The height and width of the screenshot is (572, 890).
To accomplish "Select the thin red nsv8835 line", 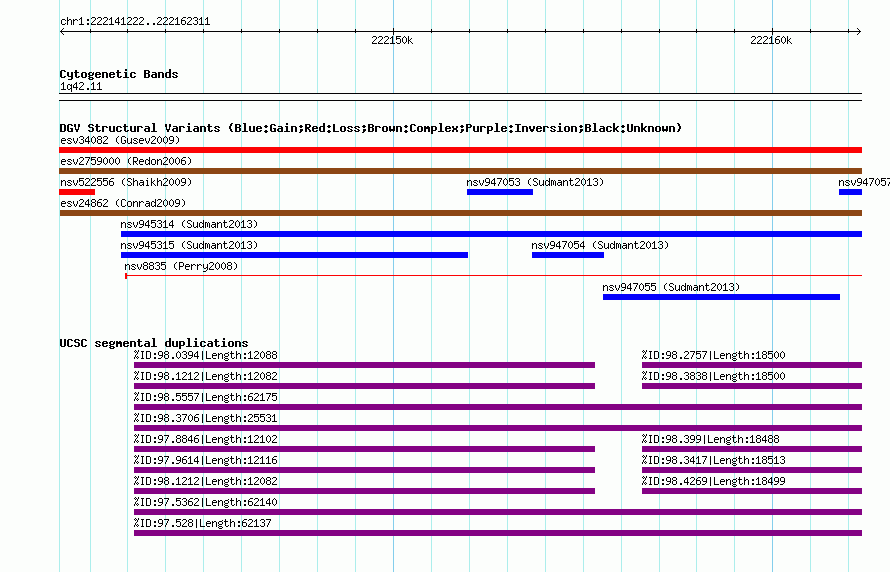I will coord(493,276).
